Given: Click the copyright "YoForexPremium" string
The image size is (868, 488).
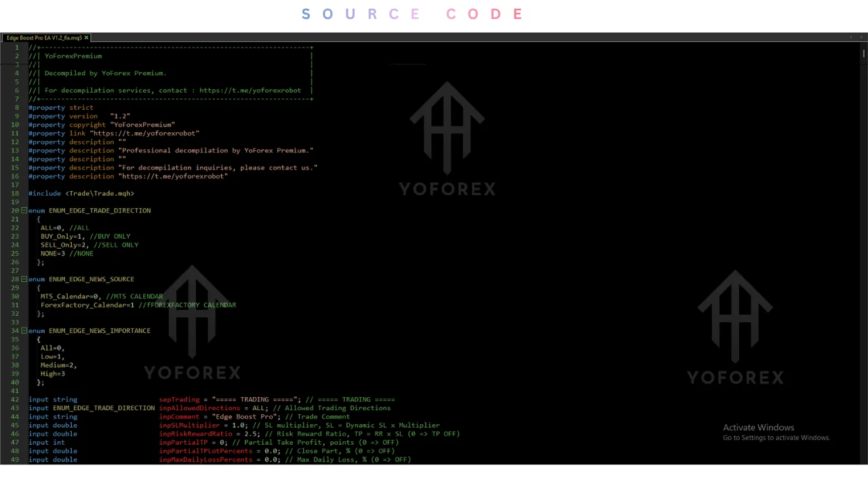Looking at the screenshot, I should pos(142,125).
